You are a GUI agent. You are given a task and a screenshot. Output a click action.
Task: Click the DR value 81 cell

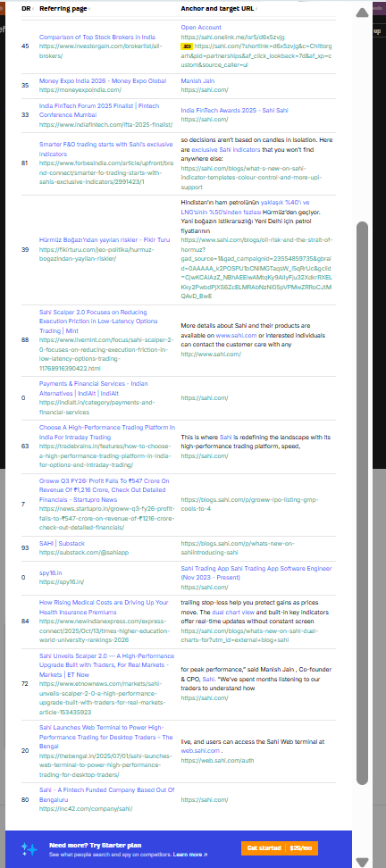pos(25,163)
